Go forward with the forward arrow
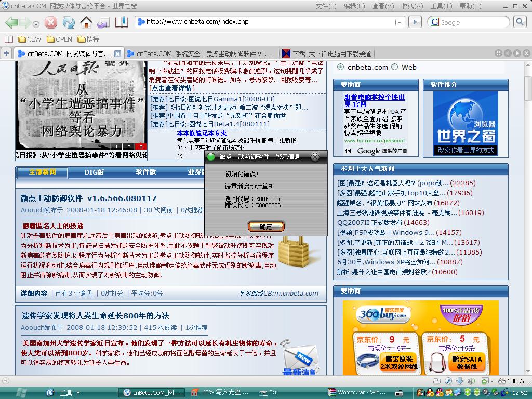The image size is (532, 399). pos(25,23)
